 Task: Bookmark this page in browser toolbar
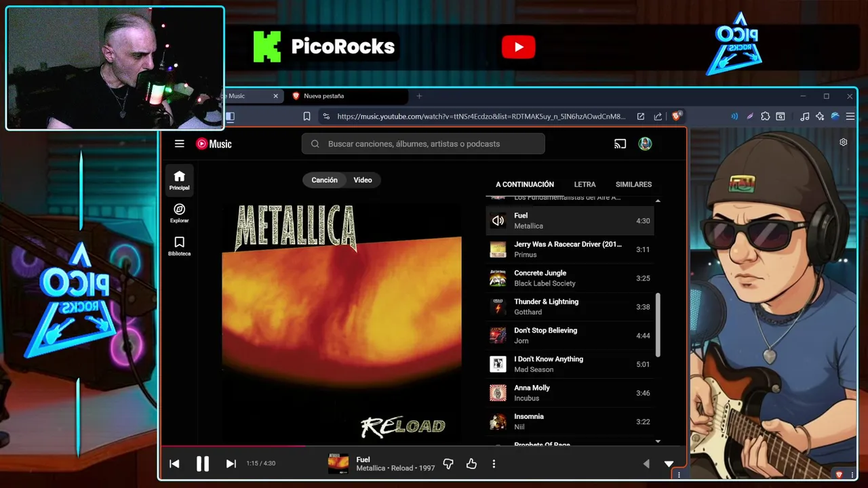pos(307,117)
